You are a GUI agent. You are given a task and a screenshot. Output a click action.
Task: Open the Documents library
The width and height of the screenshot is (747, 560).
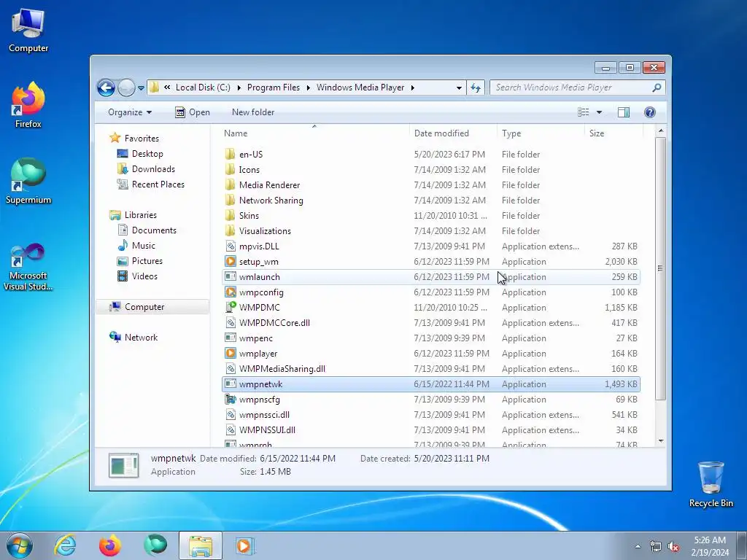[154, 230]
